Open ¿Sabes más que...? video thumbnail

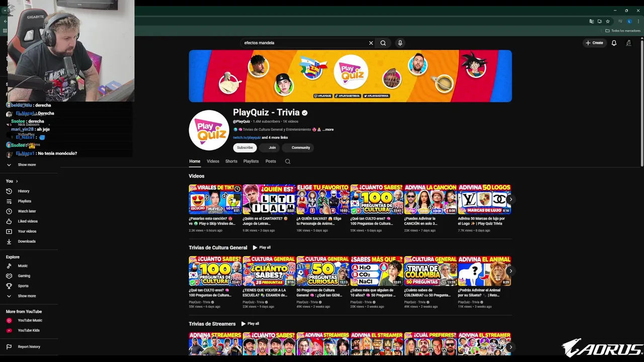376,271
